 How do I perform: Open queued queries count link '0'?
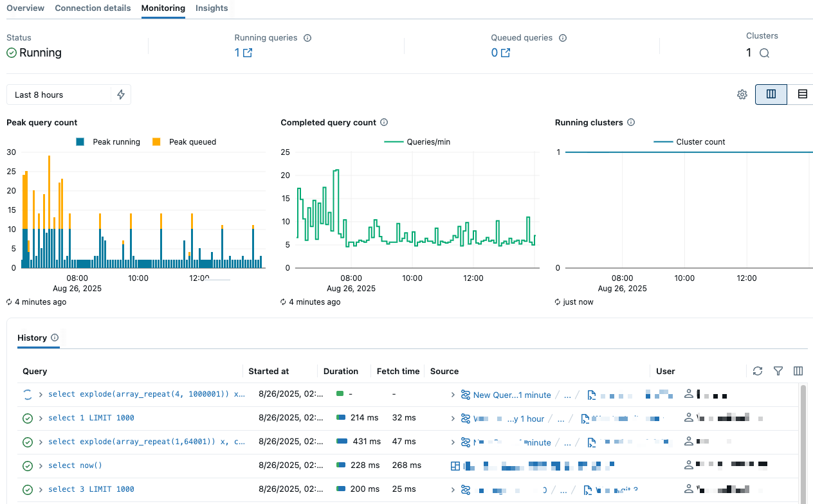(495, 53)
